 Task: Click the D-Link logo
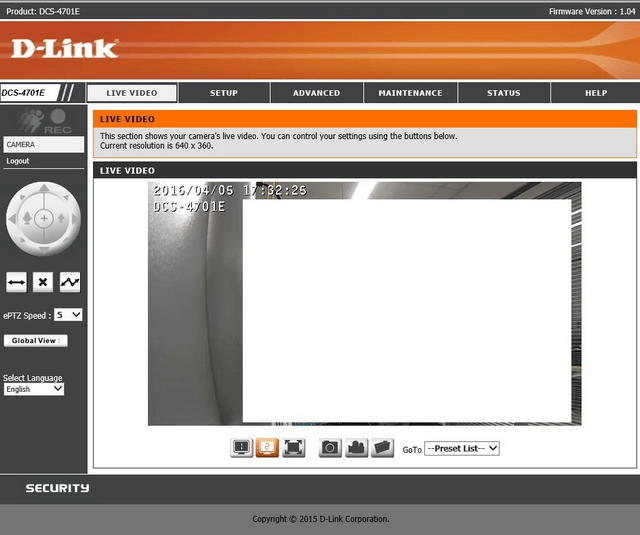(65, 49)
